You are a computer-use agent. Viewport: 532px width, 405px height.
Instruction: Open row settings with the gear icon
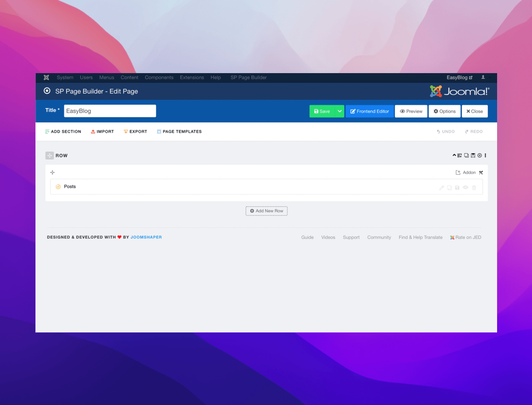[480, 155]
